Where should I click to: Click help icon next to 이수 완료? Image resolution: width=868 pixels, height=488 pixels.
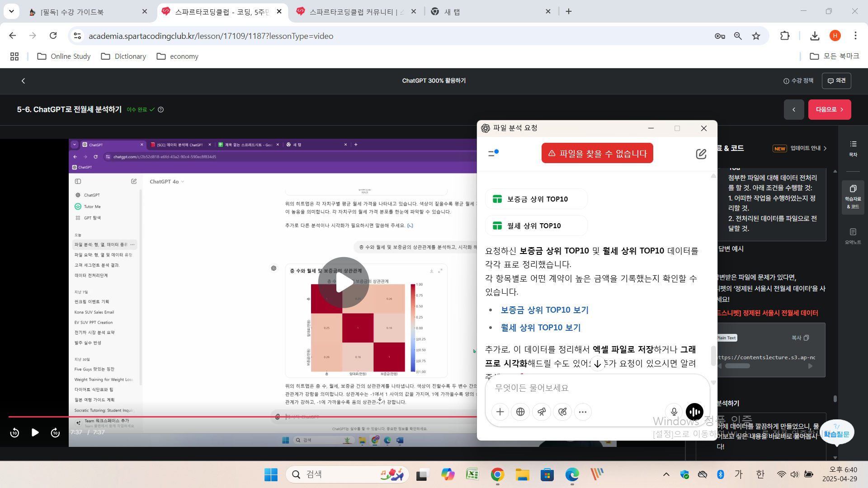coord(160,109)
